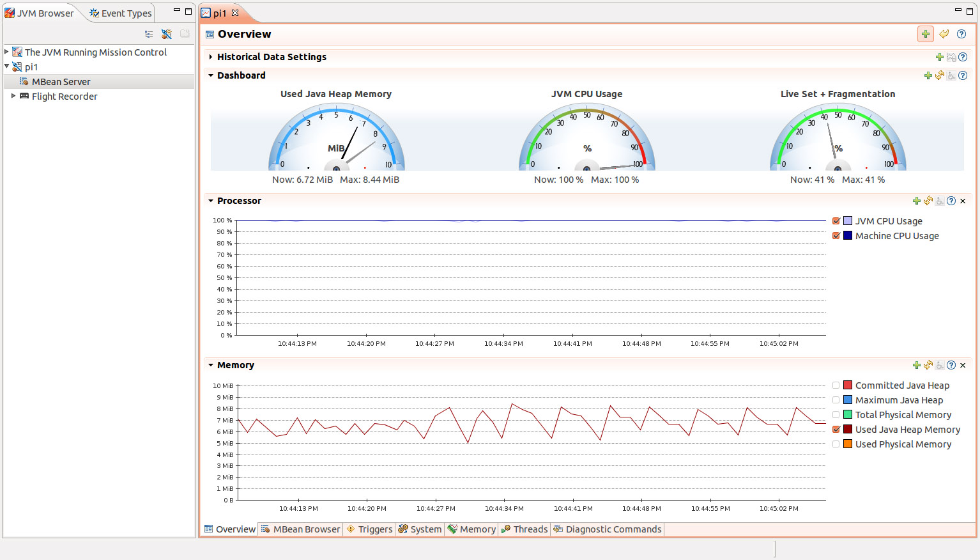
Task: Open help for the Memory section
Action: pyautogui.click(x=951, y=365)
